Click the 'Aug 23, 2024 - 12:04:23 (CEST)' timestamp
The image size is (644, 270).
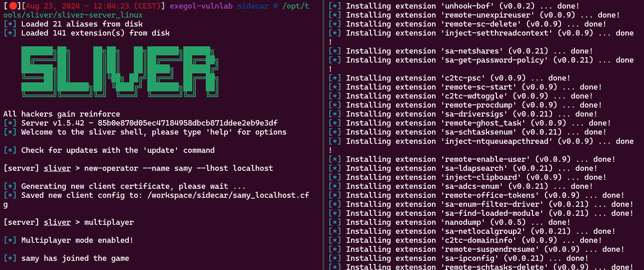pyautogui.click(x=93, y=6)
